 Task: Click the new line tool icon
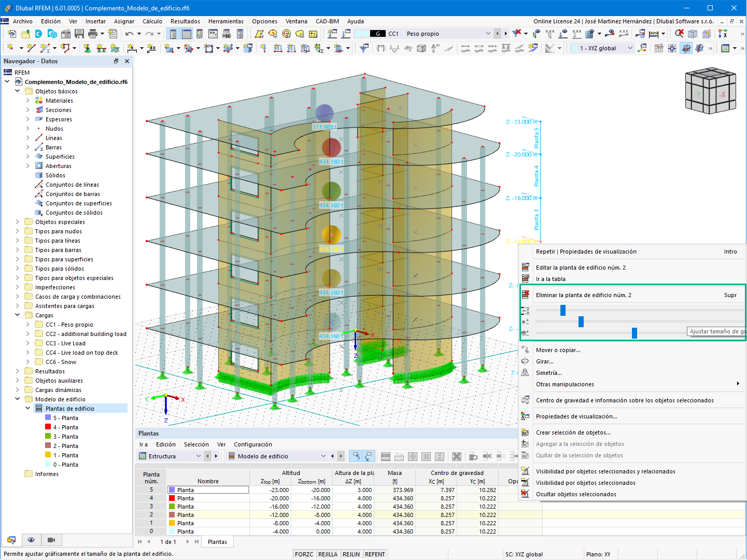click(x=31, y=48)
